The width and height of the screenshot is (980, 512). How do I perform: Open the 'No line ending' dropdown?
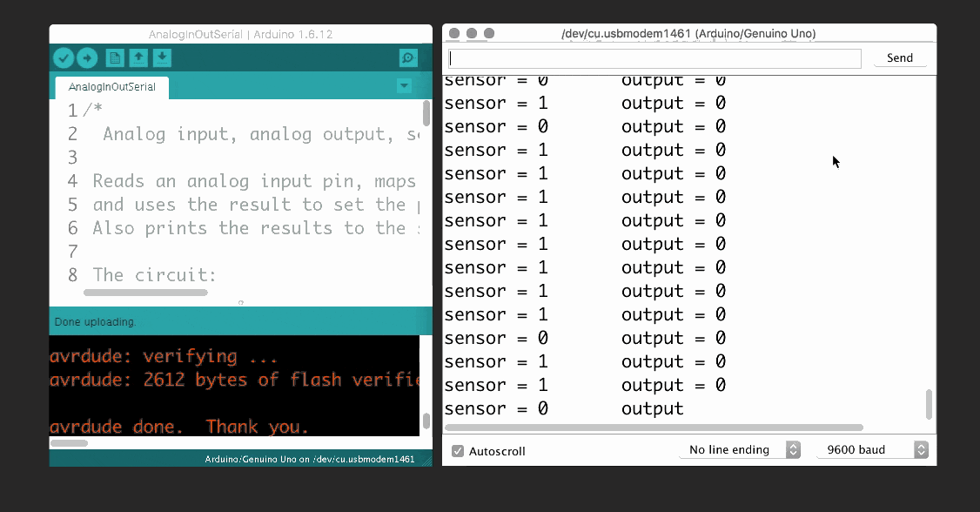(739, 449)
